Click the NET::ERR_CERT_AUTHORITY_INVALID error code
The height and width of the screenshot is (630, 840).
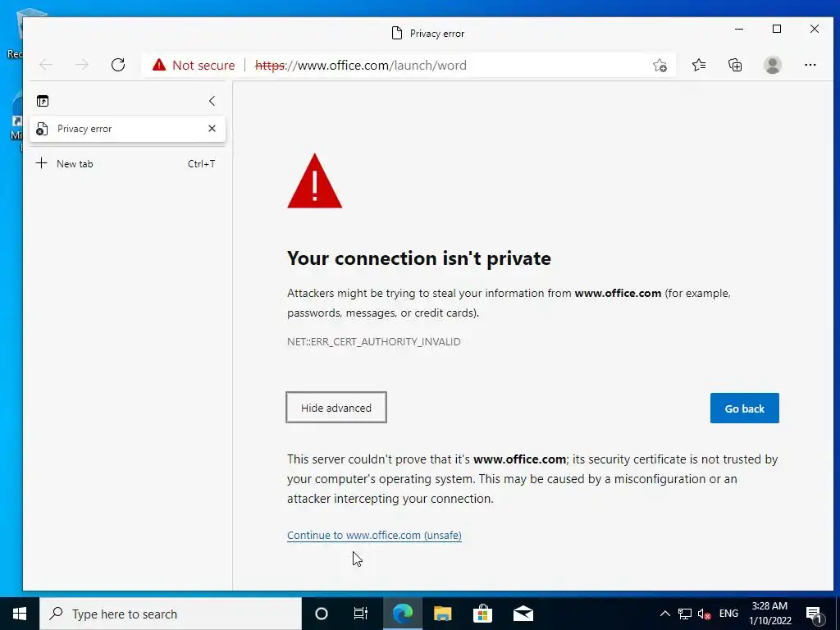(373, 342)
